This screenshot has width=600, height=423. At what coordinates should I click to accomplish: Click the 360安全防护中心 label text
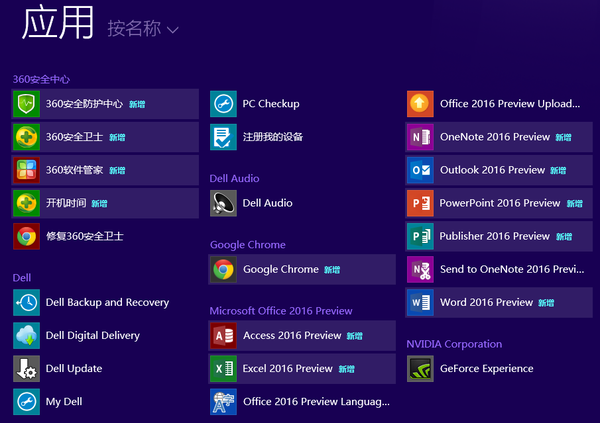(x=84, y=104)
